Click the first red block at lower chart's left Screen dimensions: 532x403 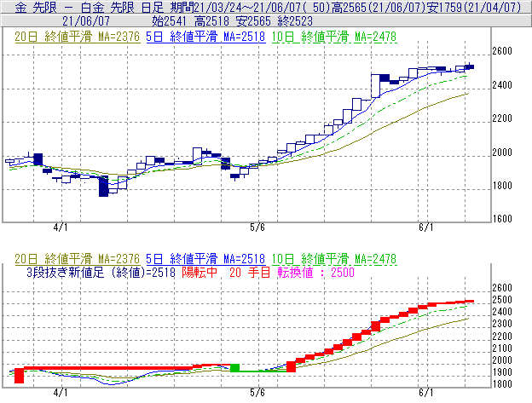[20, 376]
